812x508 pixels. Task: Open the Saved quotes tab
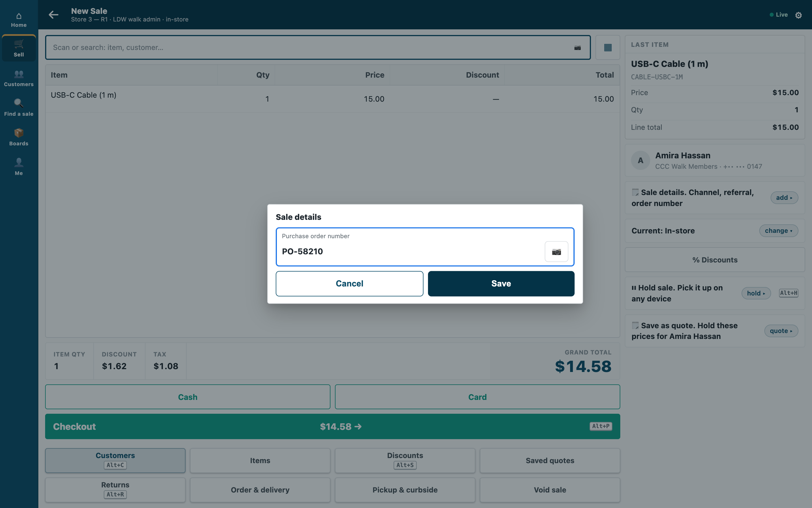tap(550, 461)
